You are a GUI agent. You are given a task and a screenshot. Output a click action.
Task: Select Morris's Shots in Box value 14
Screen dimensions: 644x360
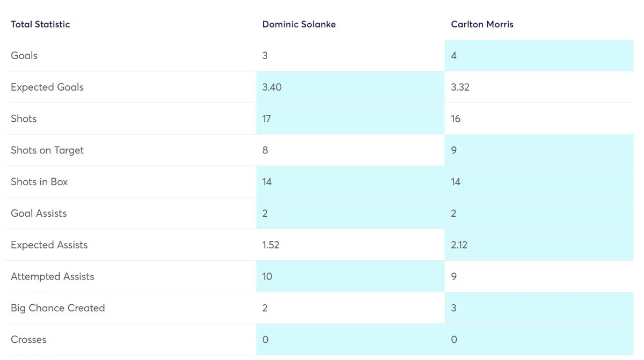[456, 182]
